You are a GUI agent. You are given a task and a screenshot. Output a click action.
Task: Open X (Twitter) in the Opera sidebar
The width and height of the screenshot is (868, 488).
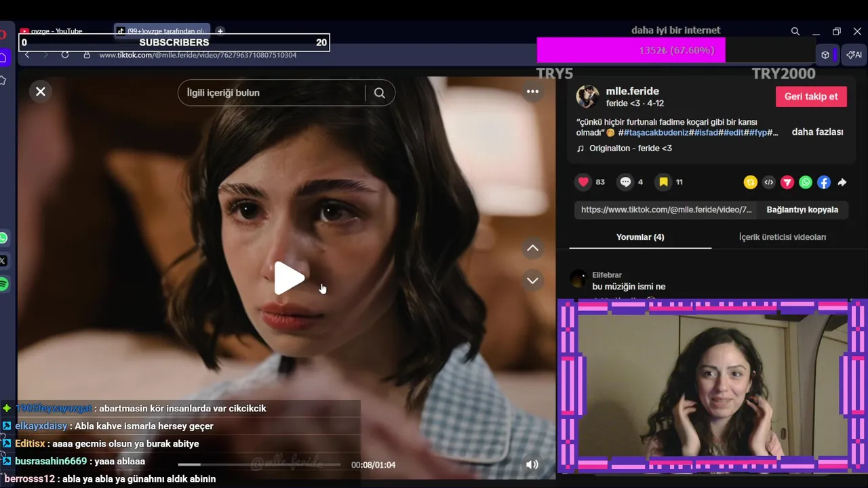click(x=3, y=261)
